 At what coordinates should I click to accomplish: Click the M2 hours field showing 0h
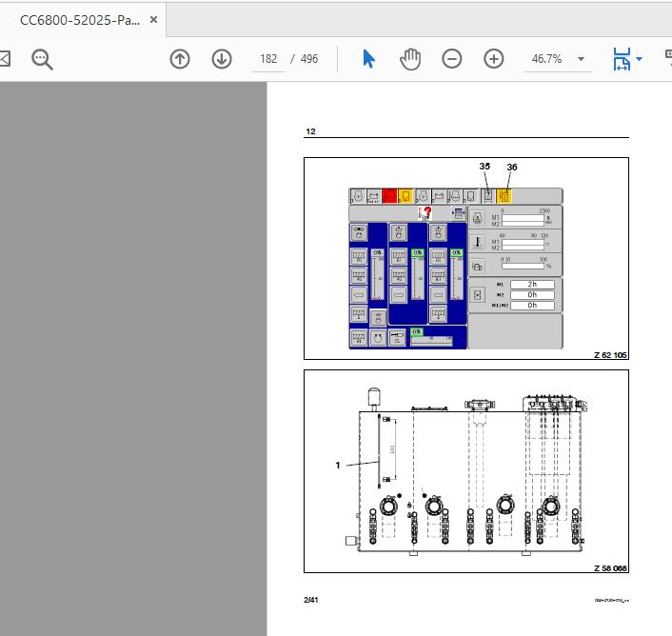(x=532, y=295)
